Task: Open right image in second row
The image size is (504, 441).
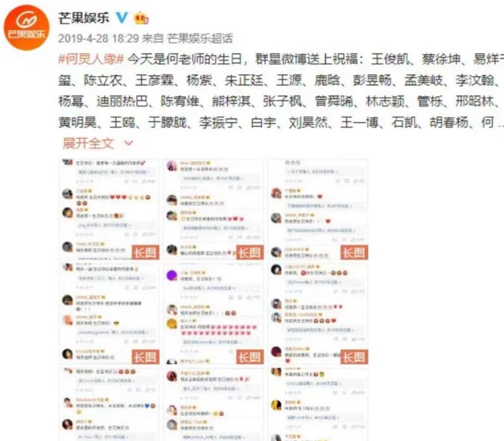Action: pyautogui.click(x=318, y=314)
